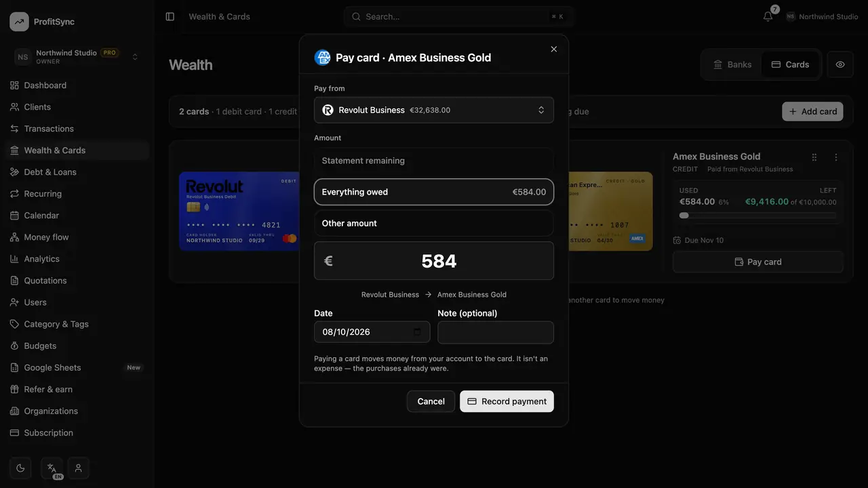Click the Amex card drag handle icon
Image resolution: width=868 pixels, height=488 pixels.
point(814,157)
